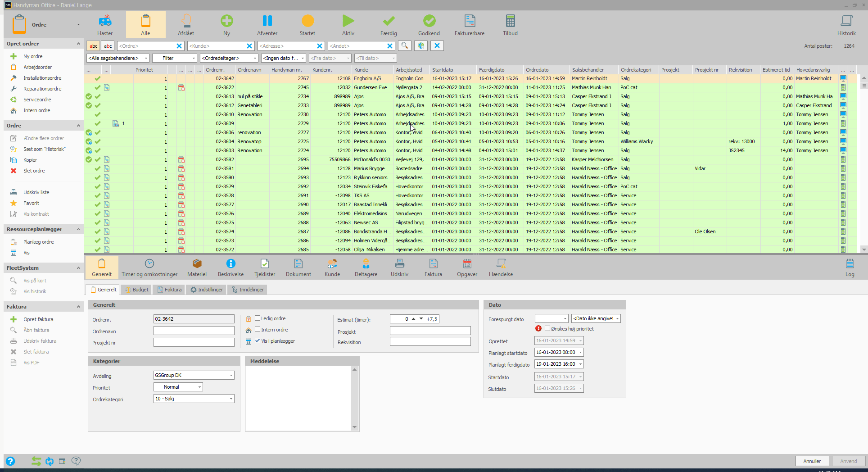Image resolution: width=868 pixels, height=472 pixels.
Task: Open the Ordredeltager dropdown
Action: point(229,58)
